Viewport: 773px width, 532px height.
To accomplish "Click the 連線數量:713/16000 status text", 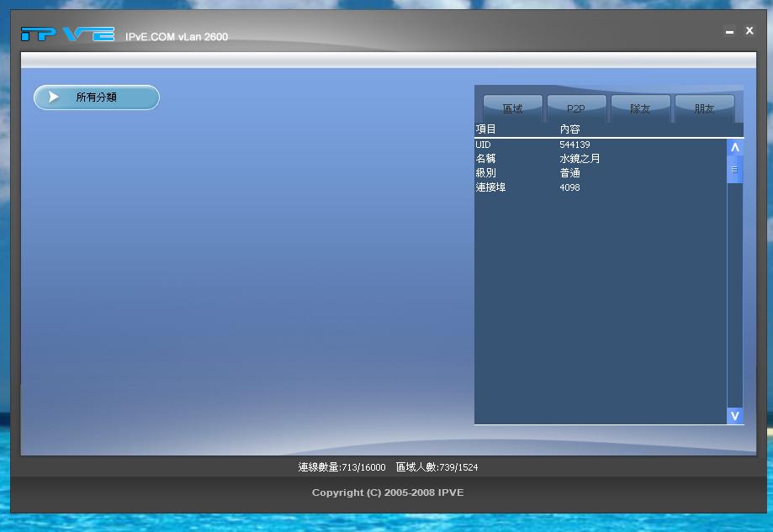I will pyautogui.click(x=341, y=467).
